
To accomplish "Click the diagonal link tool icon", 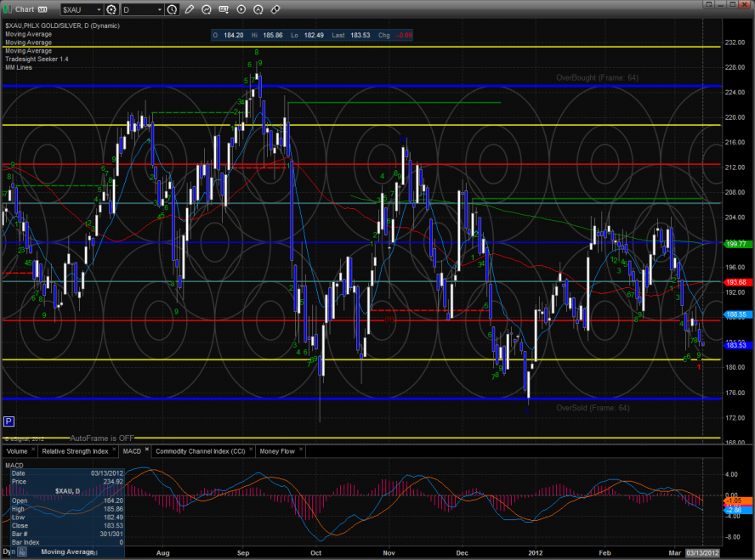I will coord(275,9).
